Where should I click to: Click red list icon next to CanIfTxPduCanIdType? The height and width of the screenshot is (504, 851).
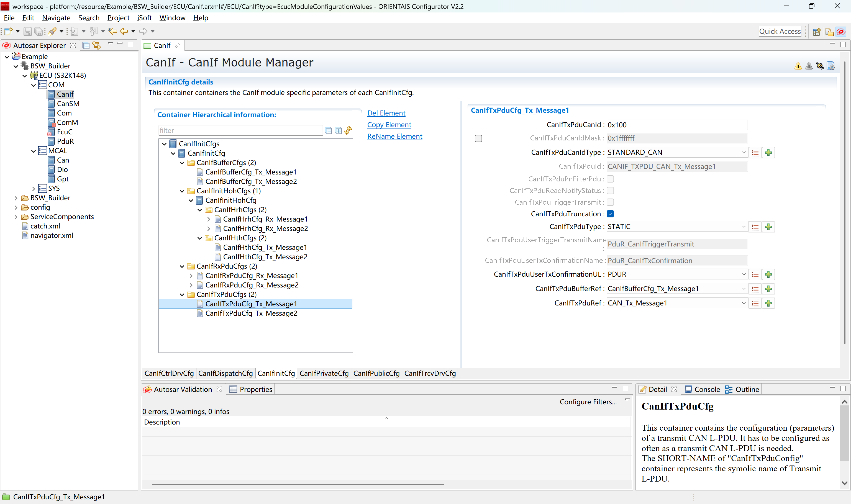click(x=755, y=153)
